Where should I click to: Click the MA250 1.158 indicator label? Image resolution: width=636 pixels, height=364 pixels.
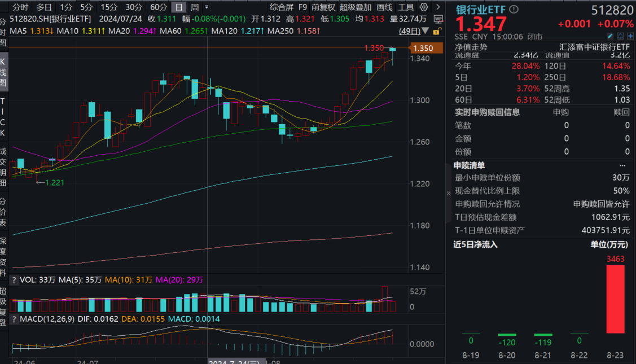293,31
